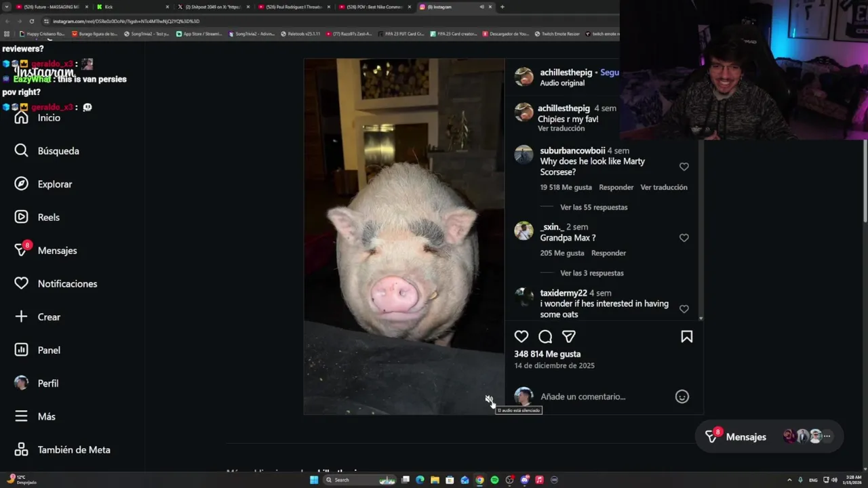Switch to Shitpost 2049 on X tab

coord(214,7)
